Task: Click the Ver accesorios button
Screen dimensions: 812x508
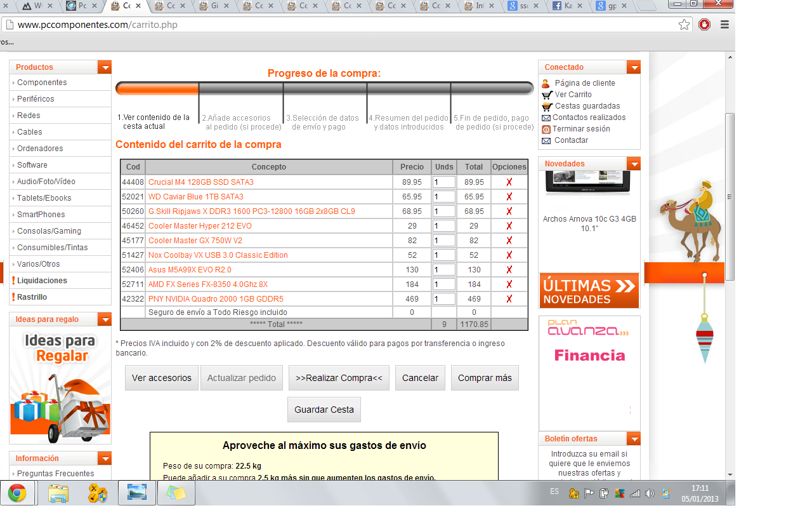Action: click(x=162, y=378)
